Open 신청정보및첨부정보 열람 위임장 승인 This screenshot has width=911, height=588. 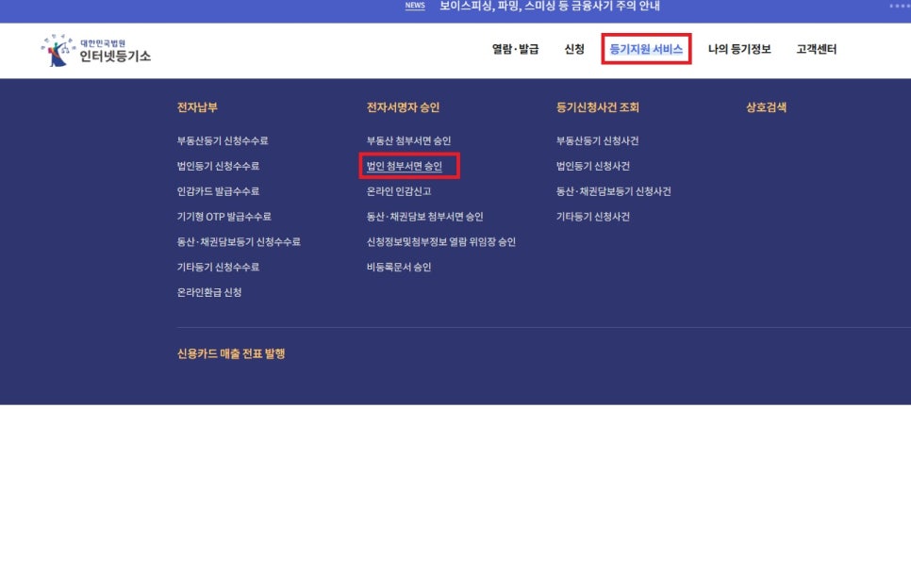pos(441,241)
